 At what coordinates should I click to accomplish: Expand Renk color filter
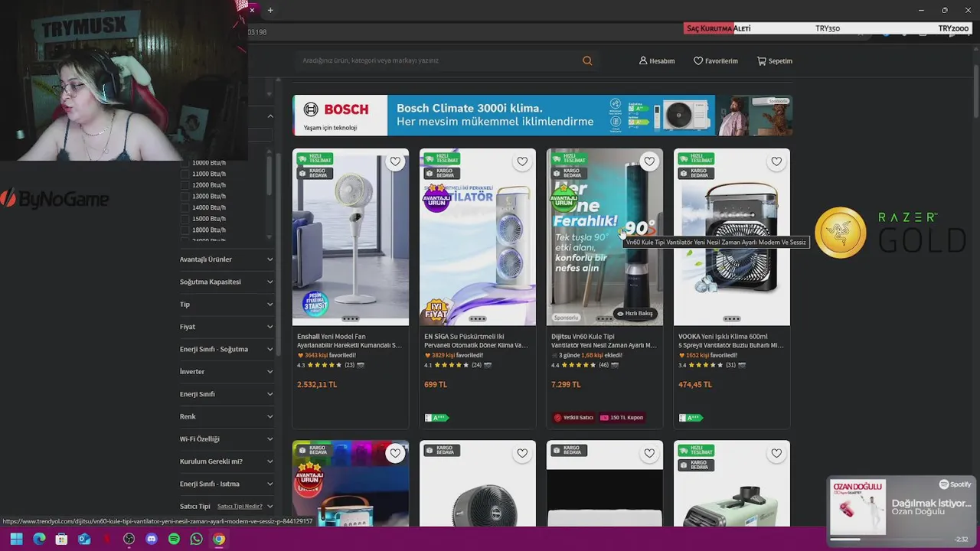point(227,416)
